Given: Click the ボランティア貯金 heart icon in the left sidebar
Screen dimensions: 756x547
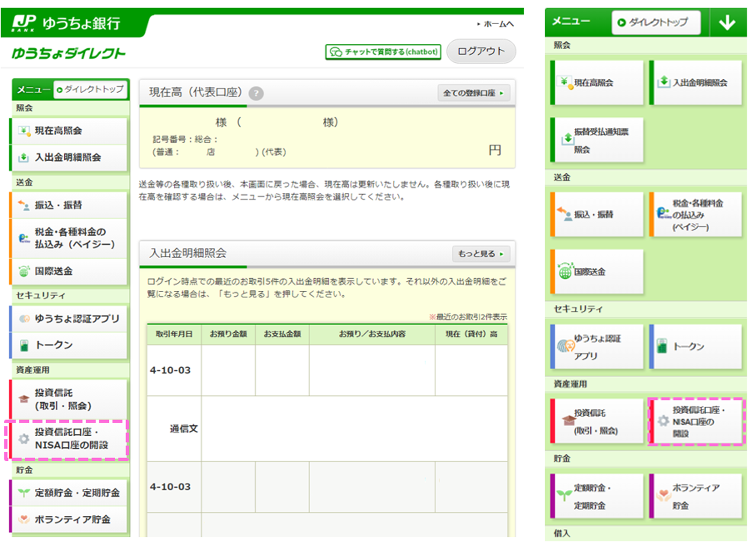Looking at the screenshot, I should [24, 519].
